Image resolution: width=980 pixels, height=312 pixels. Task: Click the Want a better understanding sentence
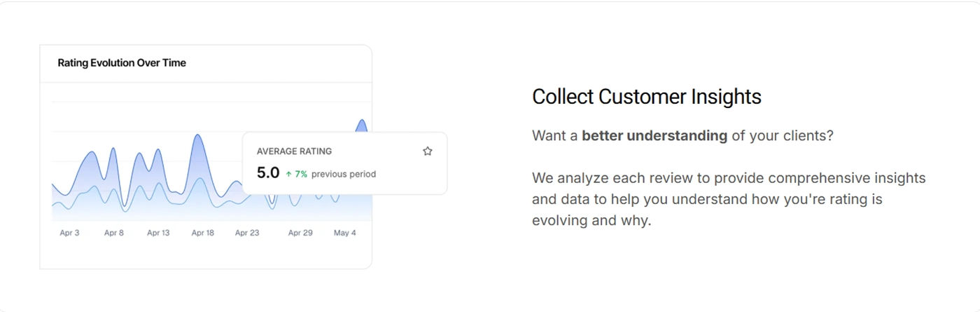pyautogui.click(x=682, y=135)
